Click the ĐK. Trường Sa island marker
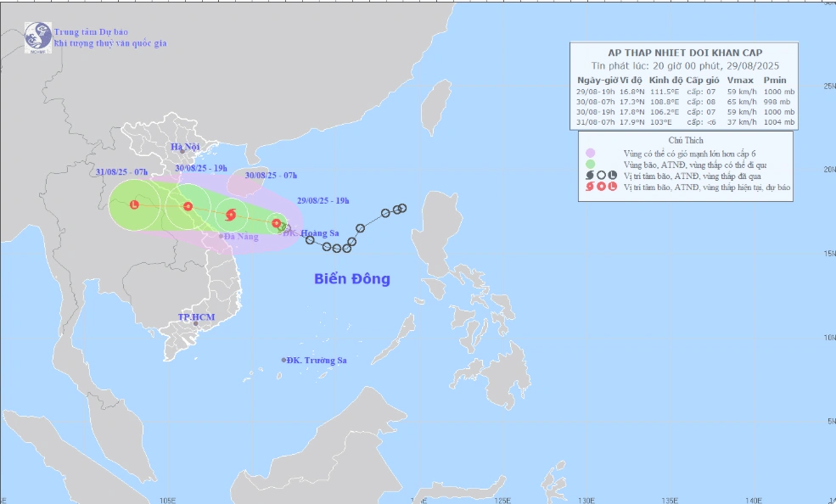 coord(283,360)
